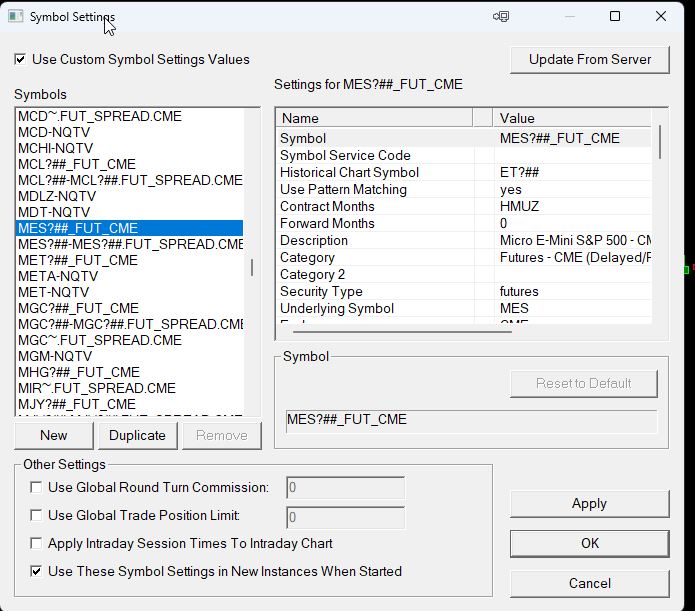The width and height of the screenshot is (695, 611).
Task: Select META-NQTV symbol
Action: pyautogui.click(x=129, y=276)
